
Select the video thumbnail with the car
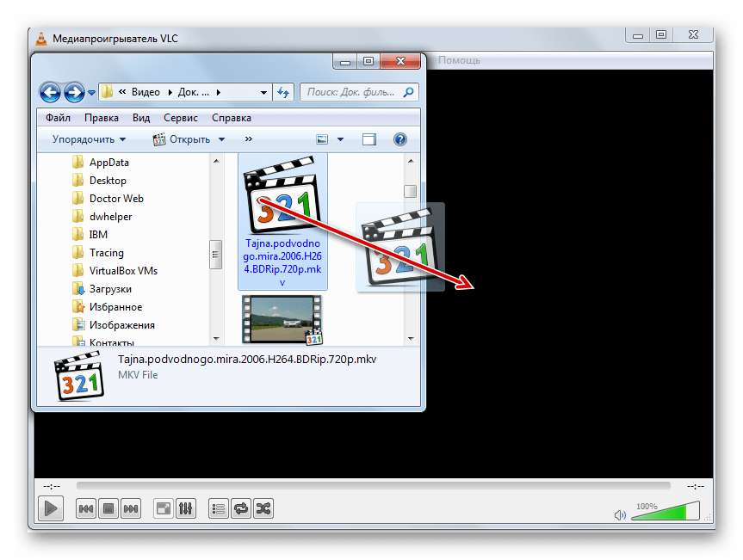pos(282,319)
